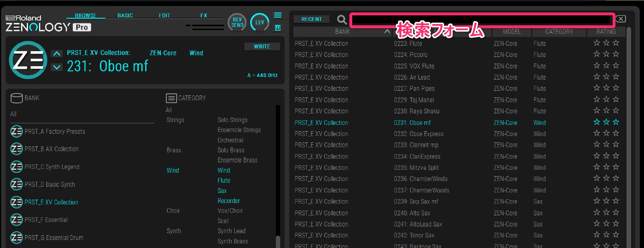Select All banks

click(13, 114)
